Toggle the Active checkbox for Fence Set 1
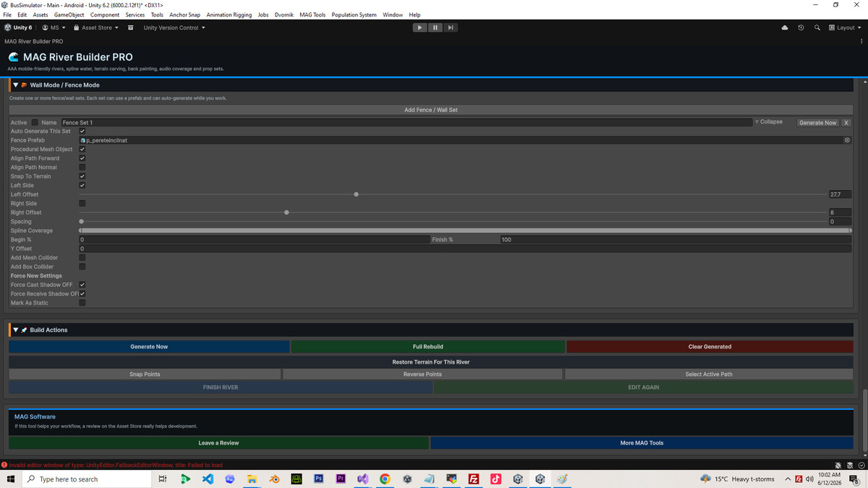This screenshot has width=868, height=488. click(x=35, y=122)
